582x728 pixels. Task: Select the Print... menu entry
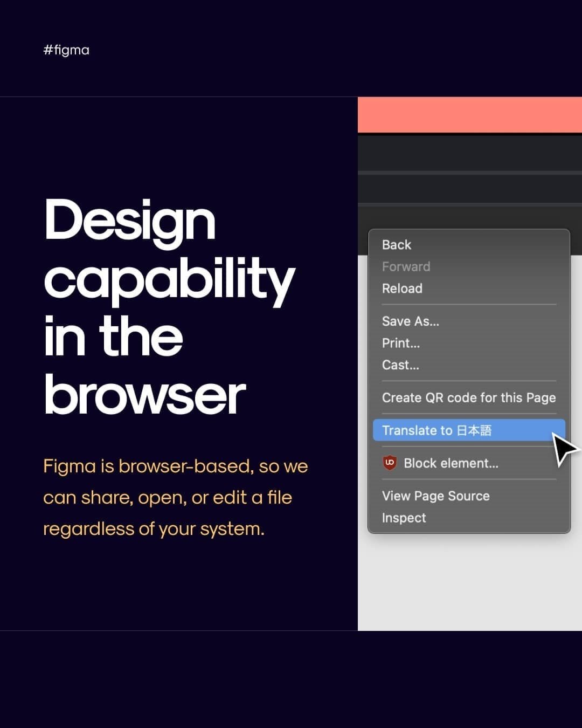click(x=469, y=343)
